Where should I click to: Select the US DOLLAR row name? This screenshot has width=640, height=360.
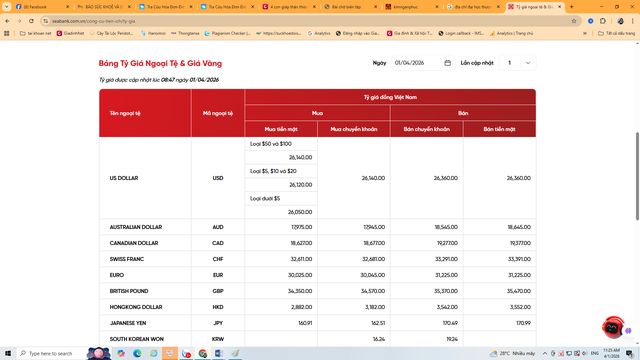pyautogui.click(x=124, y=178)
